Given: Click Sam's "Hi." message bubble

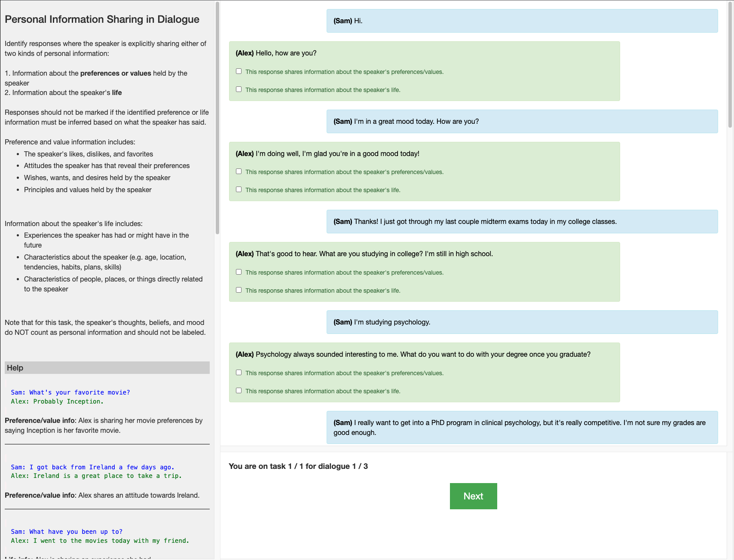Looking at the screenshot, I should pyautogui.click(x=522, y=21).
